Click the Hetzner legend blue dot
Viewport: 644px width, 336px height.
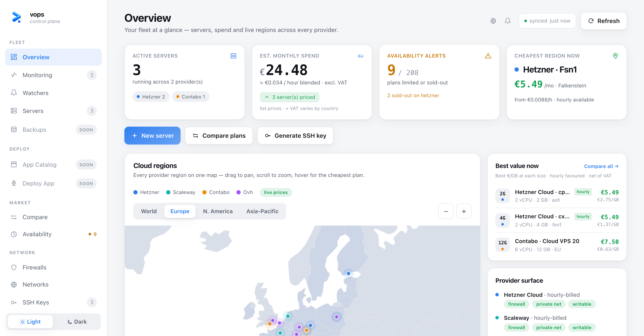tap(135, 192)
